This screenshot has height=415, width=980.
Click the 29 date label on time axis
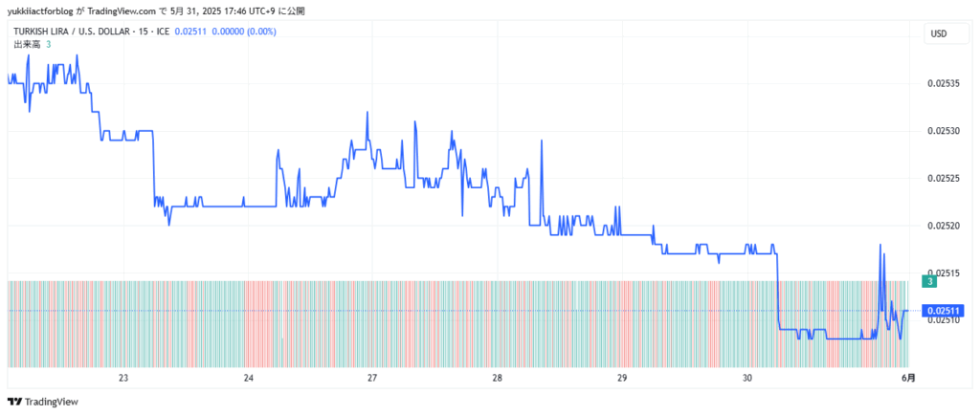pos(622,378)
